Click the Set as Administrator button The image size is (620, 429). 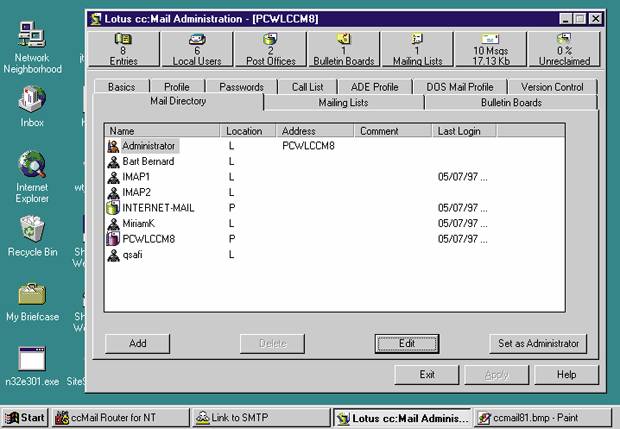click(539, 344)
